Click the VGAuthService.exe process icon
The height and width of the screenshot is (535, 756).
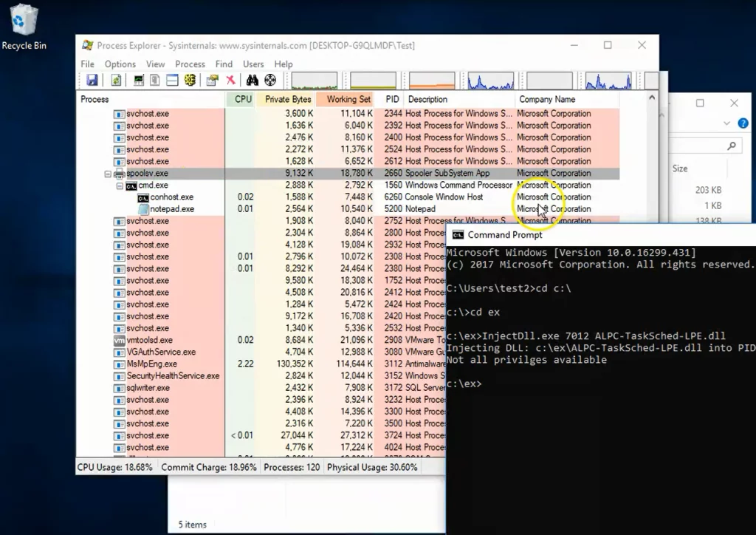(x=119, y=352)
